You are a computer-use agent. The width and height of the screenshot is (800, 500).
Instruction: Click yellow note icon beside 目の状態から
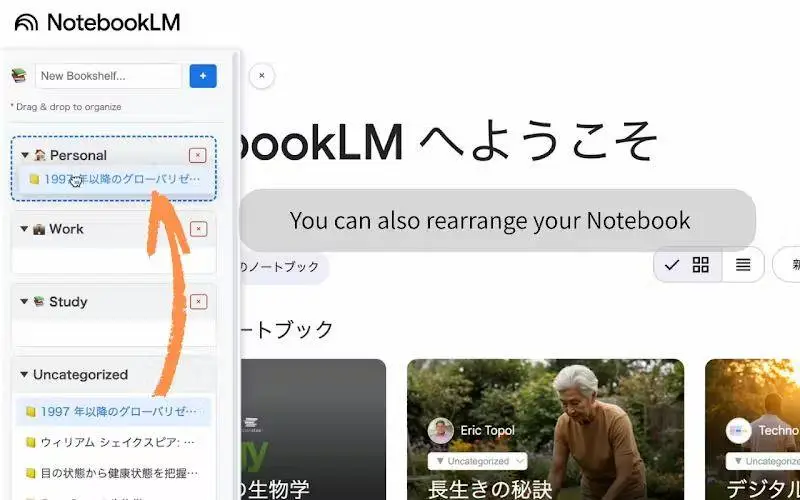pos(31,473)
